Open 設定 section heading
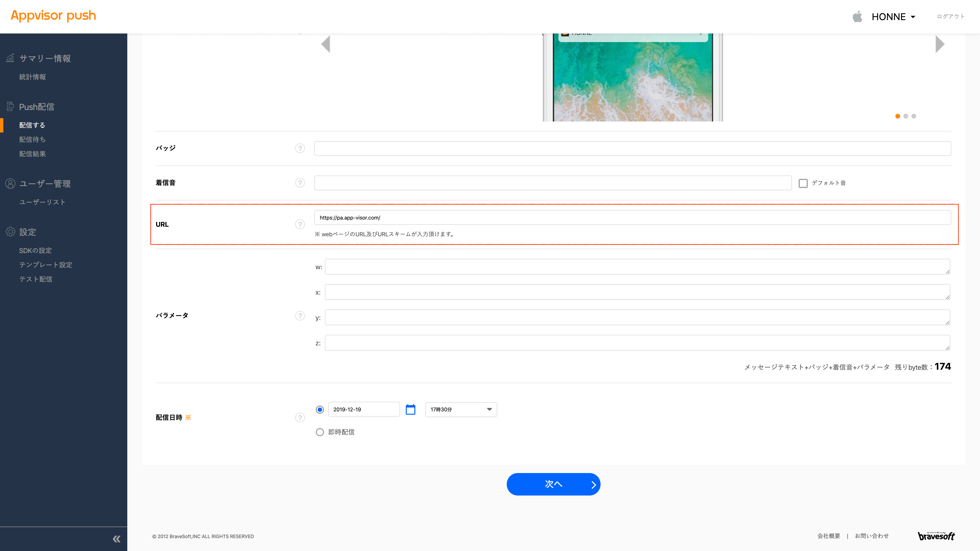 pyautogui.click(x=27, y=232)
